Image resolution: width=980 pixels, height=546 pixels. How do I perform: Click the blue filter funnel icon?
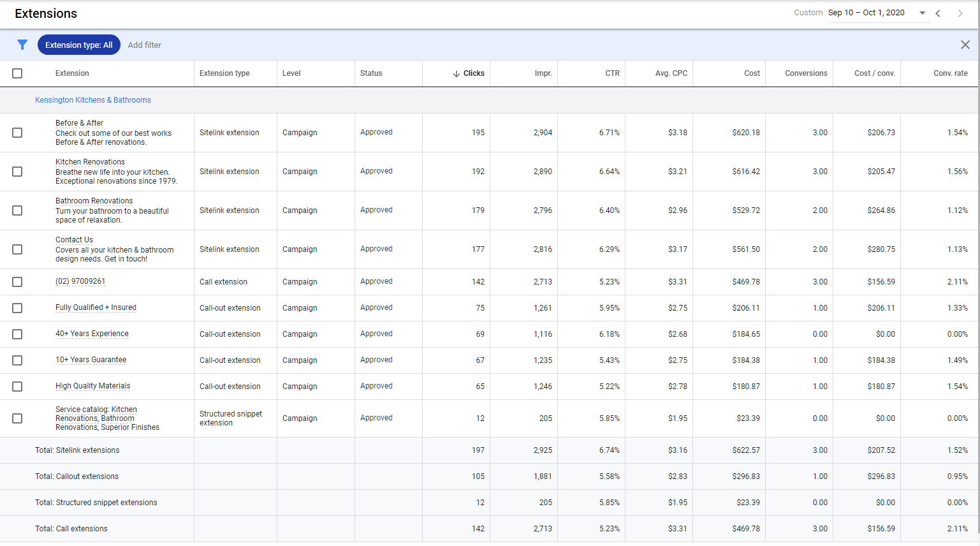pyautogui.click(x=22, y=45)
